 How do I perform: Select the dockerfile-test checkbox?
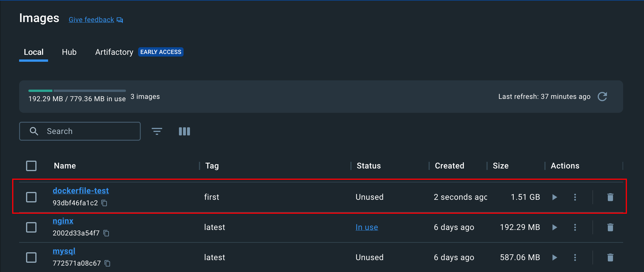pyautogui.click(x=31, y=197)
